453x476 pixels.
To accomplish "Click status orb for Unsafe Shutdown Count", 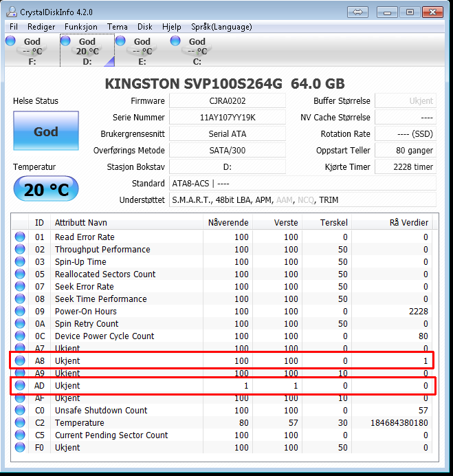I will tap(20, 410).
